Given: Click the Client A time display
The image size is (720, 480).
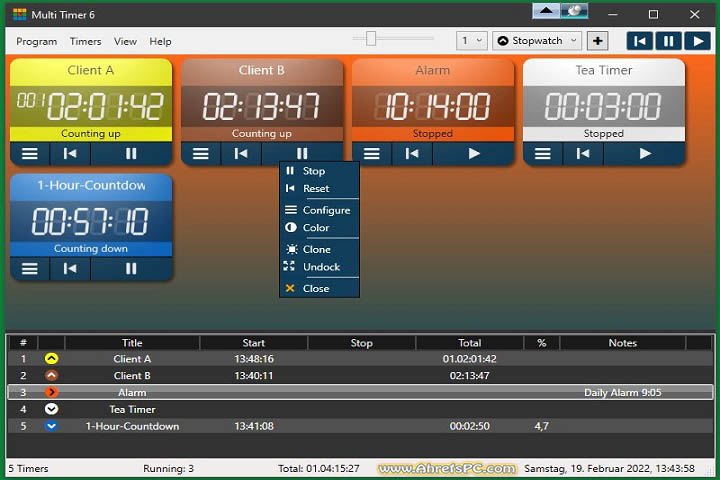Looking at the screenshot, I should [91, 106].
